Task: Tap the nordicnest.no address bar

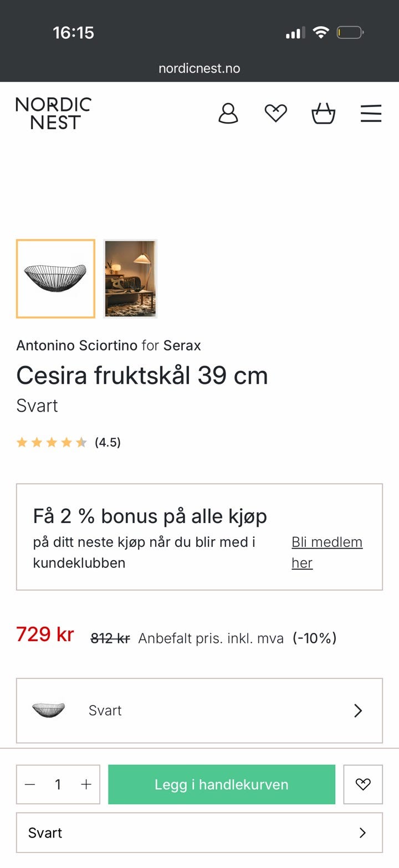Action: point(199,68)
